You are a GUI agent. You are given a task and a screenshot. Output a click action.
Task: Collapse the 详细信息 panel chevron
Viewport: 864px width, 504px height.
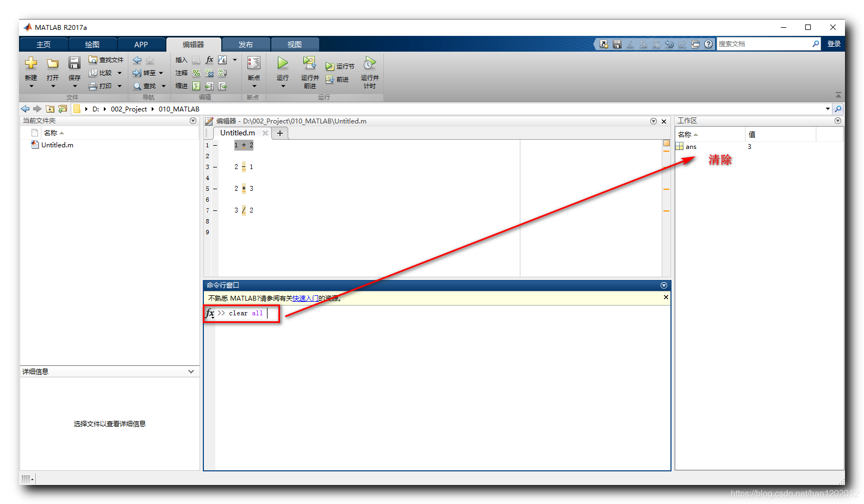[191, 372]
